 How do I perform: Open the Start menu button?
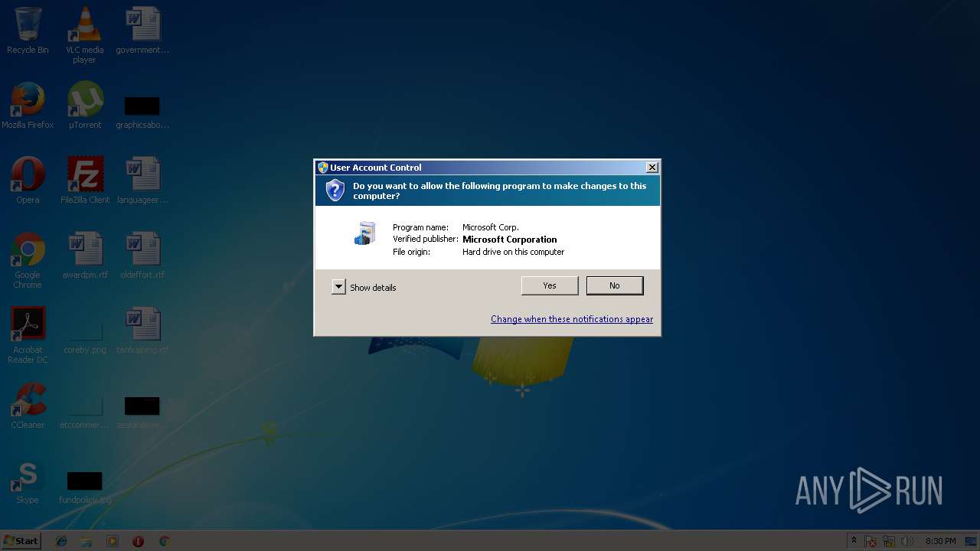point(21,541)
